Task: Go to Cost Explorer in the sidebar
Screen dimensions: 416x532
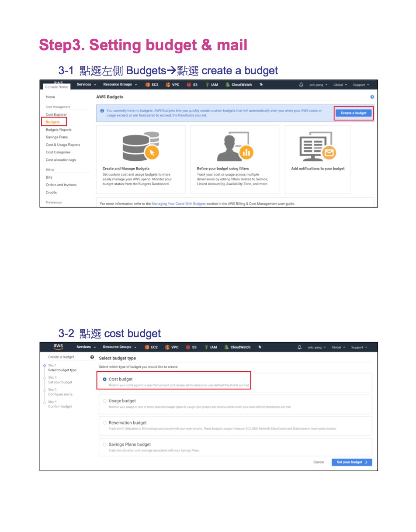Action: (x=56, y=114)
